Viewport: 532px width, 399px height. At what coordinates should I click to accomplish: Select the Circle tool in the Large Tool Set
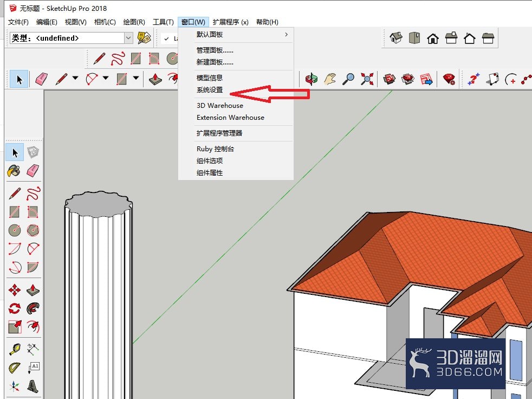(15, 230)
